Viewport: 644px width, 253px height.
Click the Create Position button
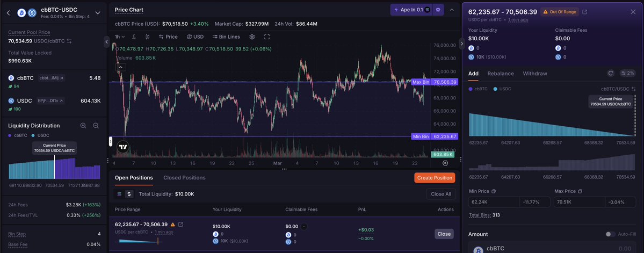point(435,178)
